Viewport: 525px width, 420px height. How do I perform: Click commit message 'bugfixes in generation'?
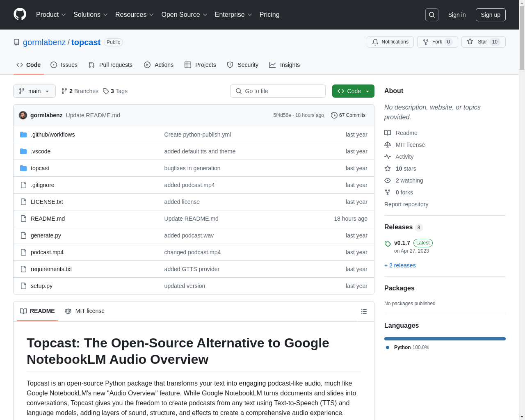(x=192, y=168)
